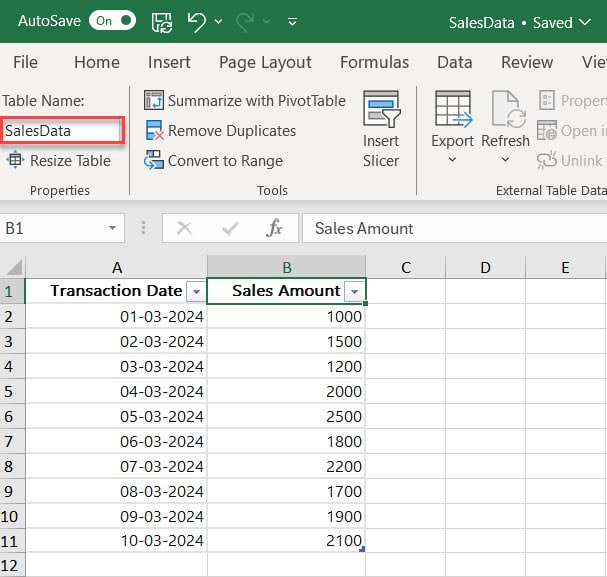Image resolution: width=607 pixels, height=577 pixels.
Task: Select column C header
Action: click(406, 267)
